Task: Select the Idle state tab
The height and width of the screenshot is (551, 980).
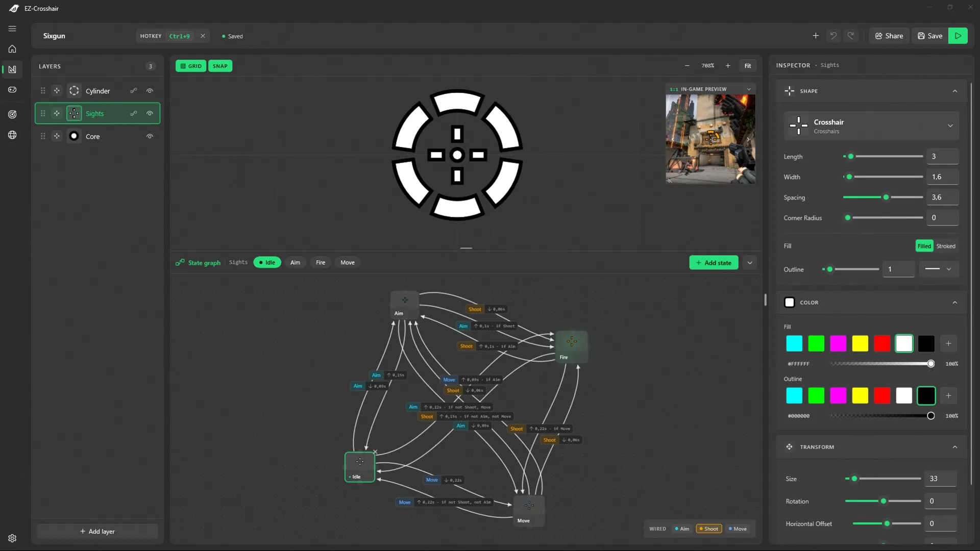Action: point(267,262)
